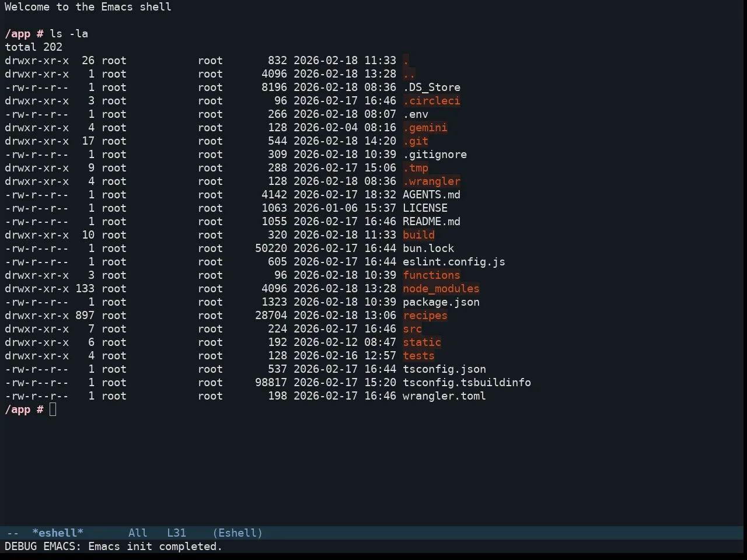Open the static directory entry
The height and width of the screenshot is (560, 747).
[422, 342]
